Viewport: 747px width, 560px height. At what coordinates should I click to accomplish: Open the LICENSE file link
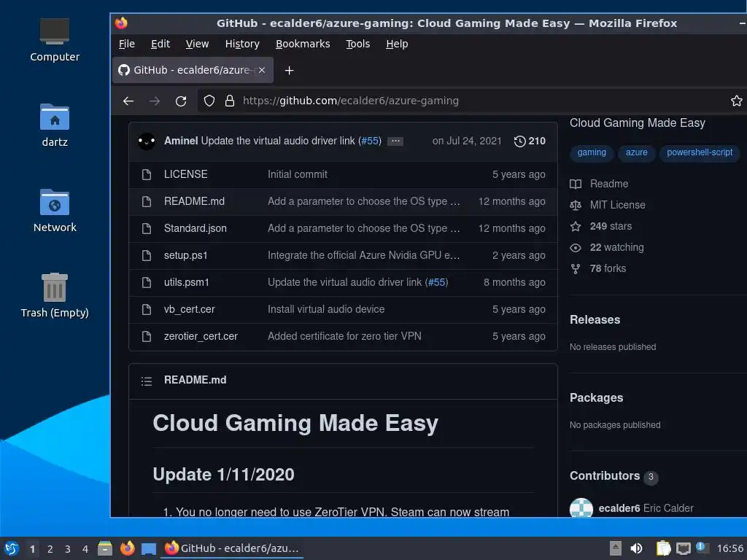pos(186,174)
